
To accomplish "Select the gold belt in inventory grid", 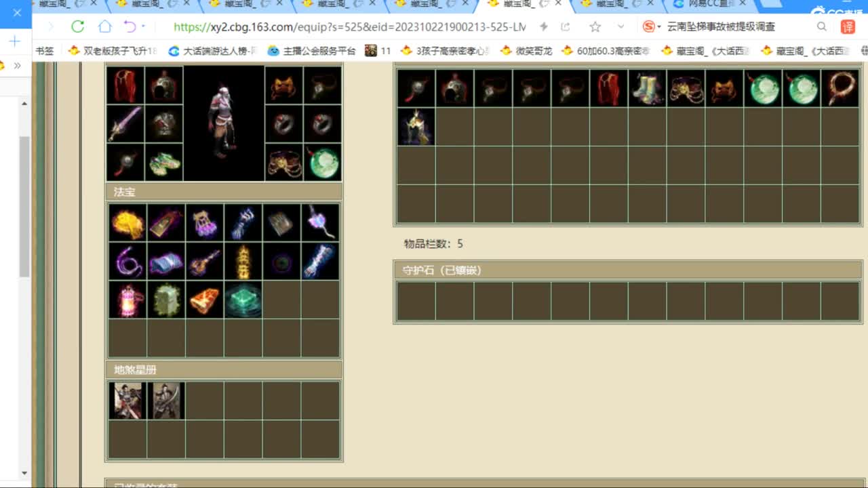I will pos(686,88).
